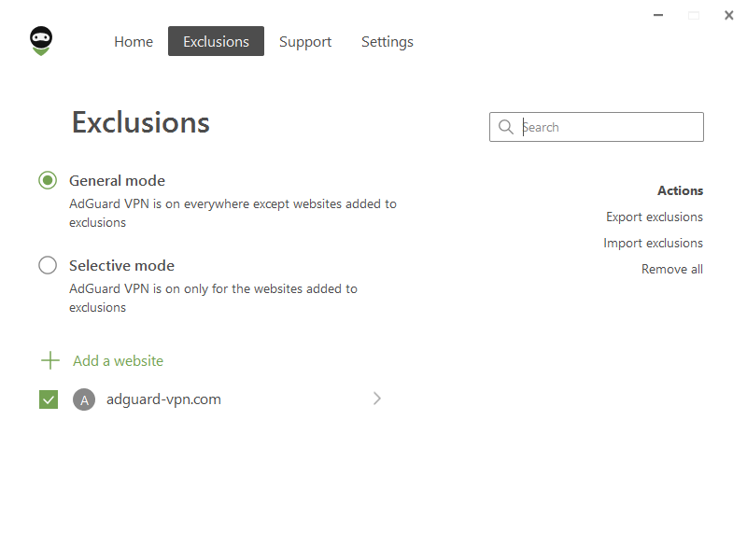The width and height of the screenshot is (747, 560).
Task: Click the Selective mode label
Action: tap(121, 265)
